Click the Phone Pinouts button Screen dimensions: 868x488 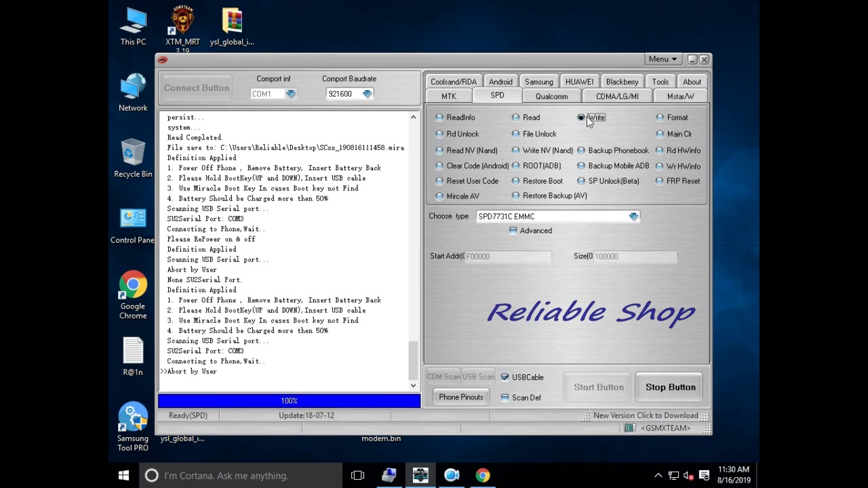coord(461,397)
